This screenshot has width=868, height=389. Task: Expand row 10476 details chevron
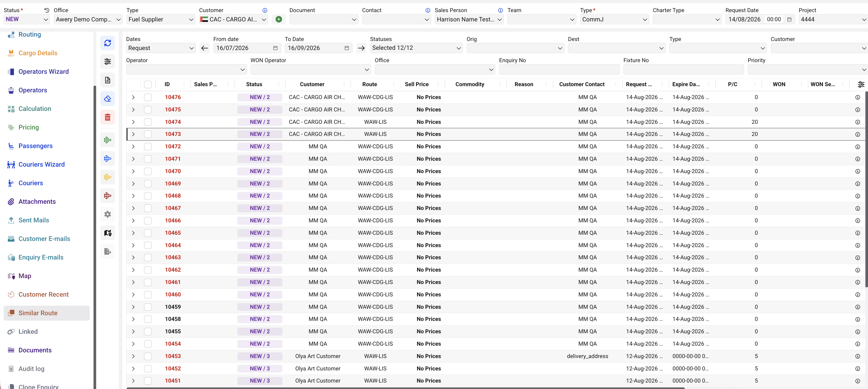click(133, 97)
